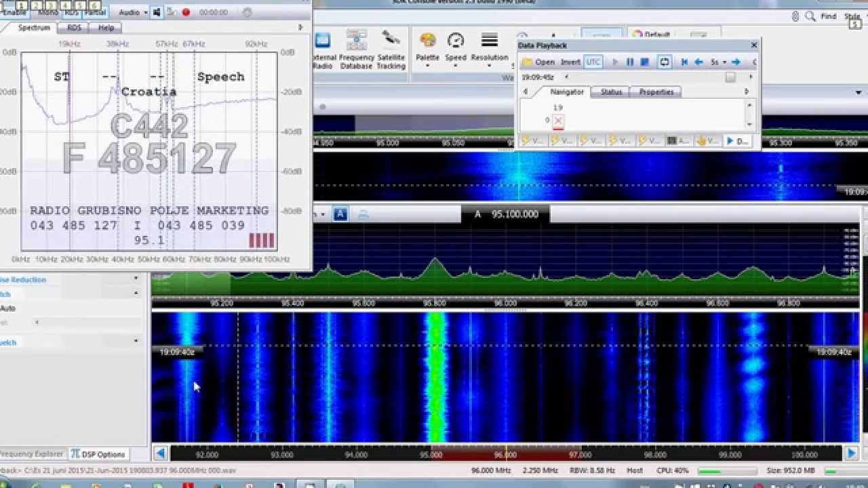
Task: Toggle the UTC time display
Action: coord(593,62)
